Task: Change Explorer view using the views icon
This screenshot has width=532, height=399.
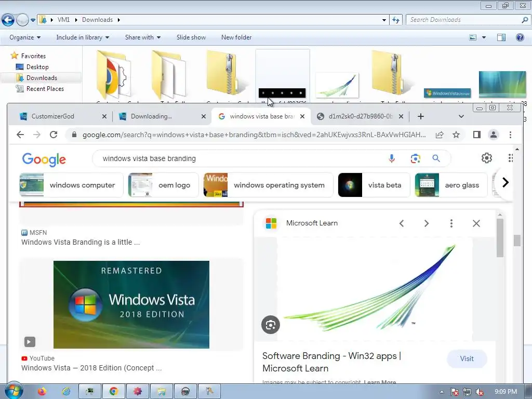Action: click(473, 37)
